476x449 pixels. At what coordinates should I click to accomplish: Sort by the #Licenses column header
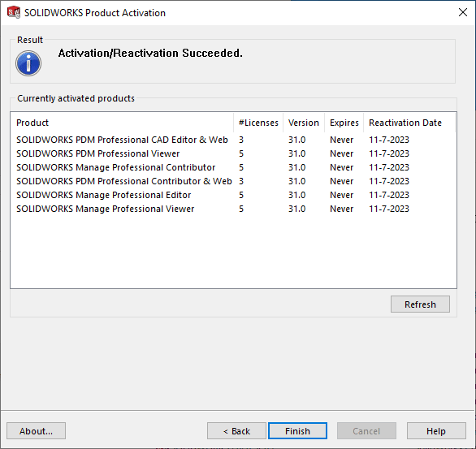tap(258, 123)
